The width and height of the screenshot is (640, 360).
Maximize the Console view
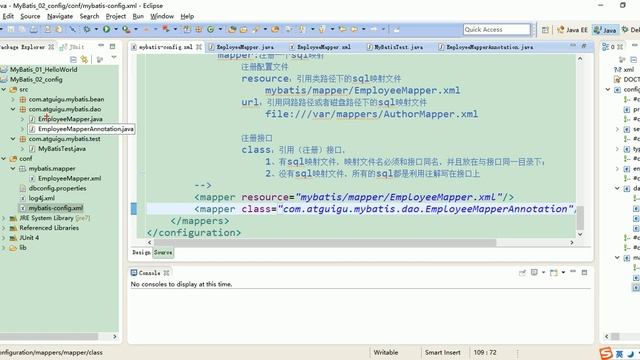[584, 272]
